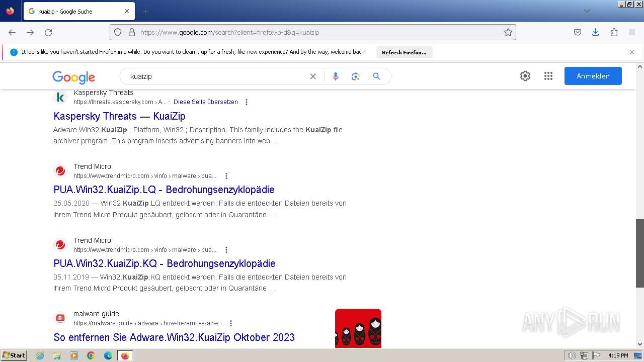Search by image with Google Lens icon
The image size is (644, 362).
pyautogui.click(x=356, y=76)
